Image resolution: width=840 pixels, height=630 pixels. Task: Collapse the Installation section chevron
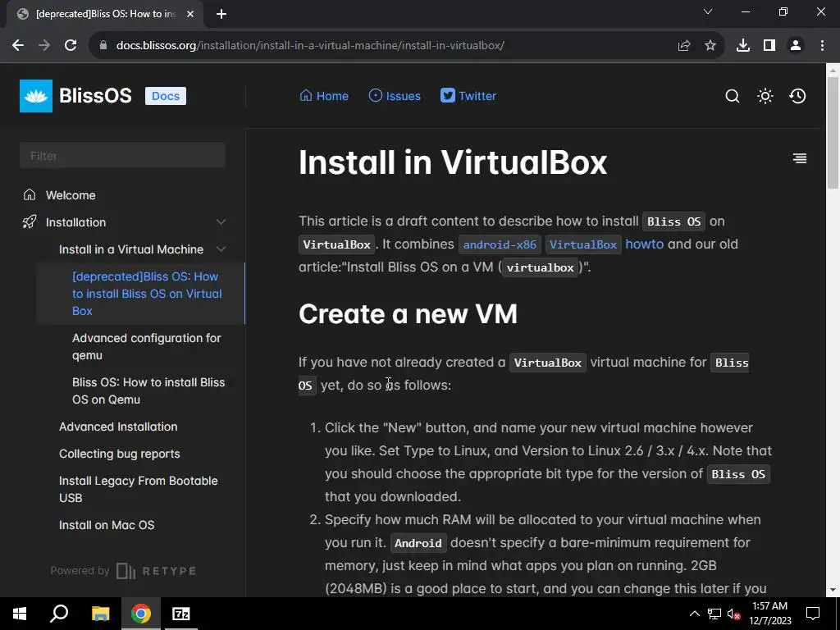click(x=221, y=221)
